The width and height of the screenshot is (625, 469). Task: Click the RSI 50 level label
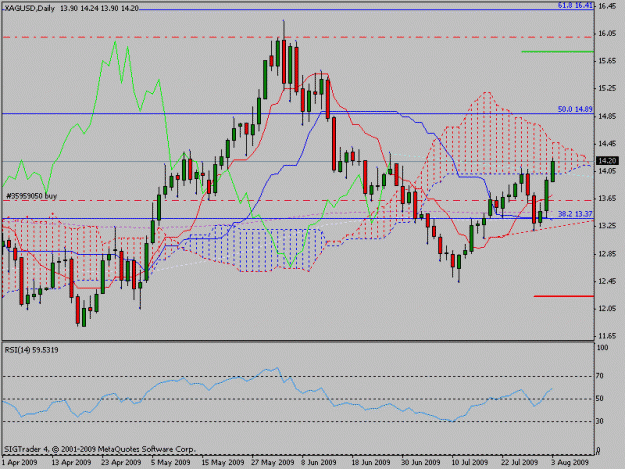tap(599, 398)
